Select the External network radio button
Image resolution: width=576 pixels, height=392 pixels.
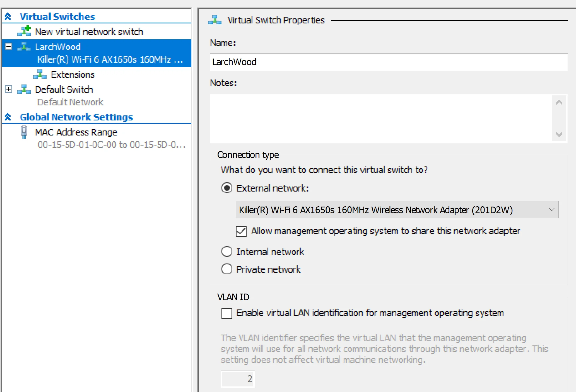(227, 188)
